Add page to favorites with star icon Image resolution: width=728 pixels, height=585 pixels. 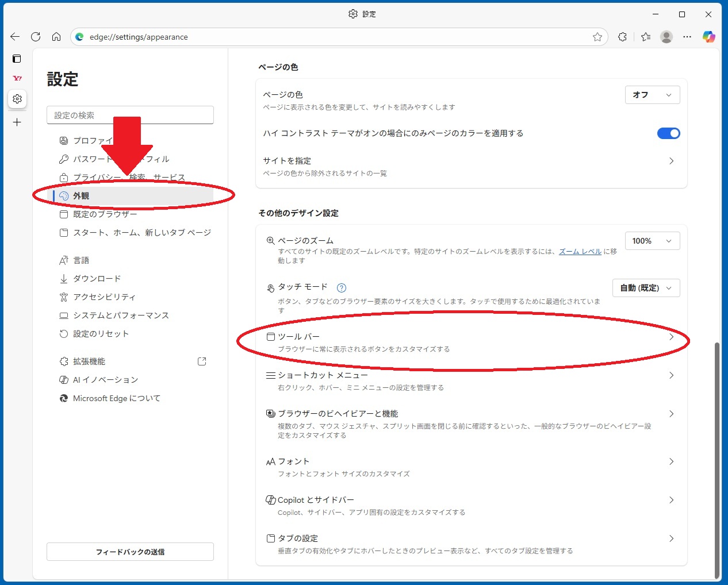coord(597,37)
